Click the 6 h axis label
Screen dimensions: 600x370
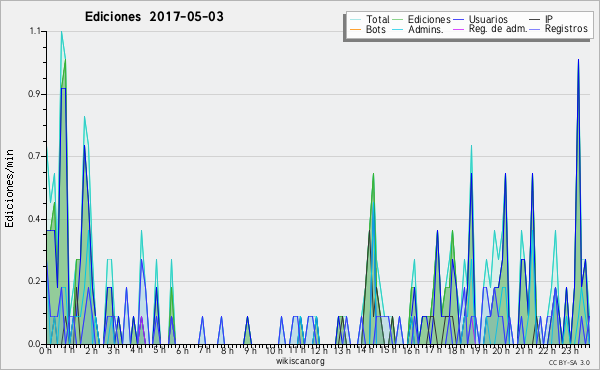[x=182, y=350]
